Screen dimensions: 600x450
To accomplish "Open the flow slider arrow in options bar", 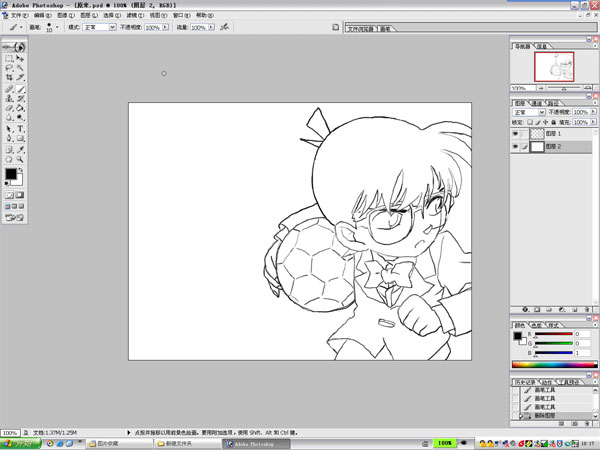I will point(211,27).
